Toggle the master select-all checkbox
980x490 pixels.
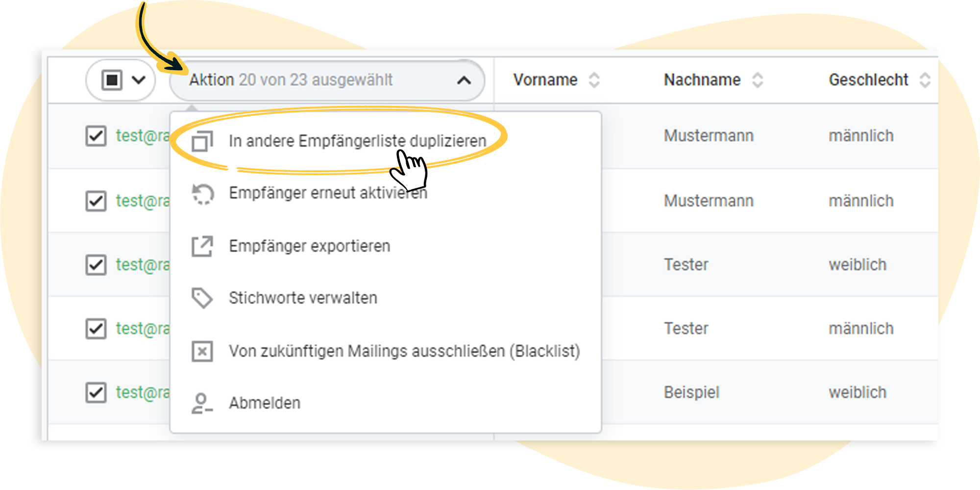point(112,80)
